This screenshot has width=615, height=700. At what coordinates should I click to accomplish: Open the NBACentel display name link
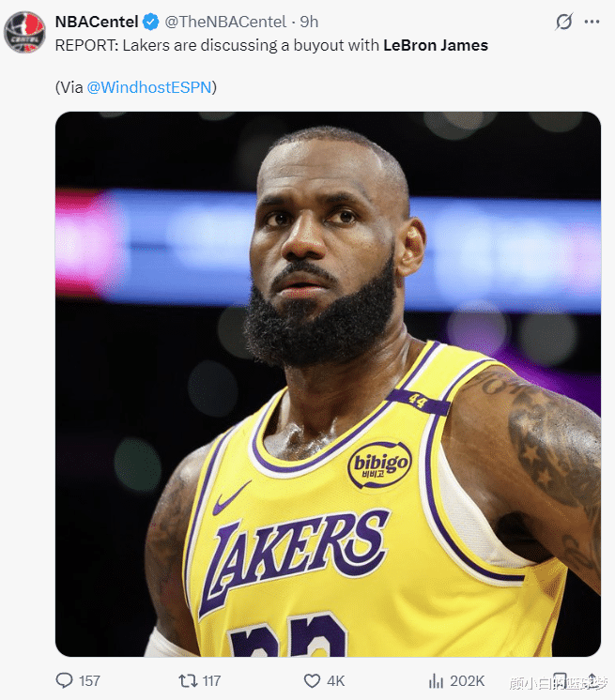click(97, 22)
